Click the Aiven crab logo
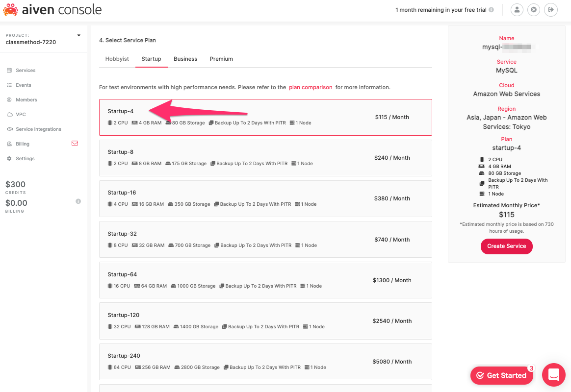571x392 pixels. 11,9
